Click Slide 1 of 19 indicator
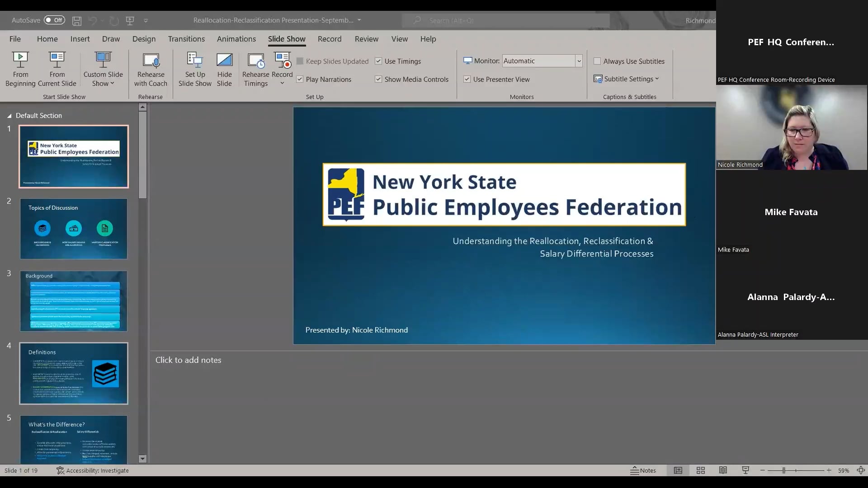This screenshot has width=868, height=488. (x=21, y=470)
